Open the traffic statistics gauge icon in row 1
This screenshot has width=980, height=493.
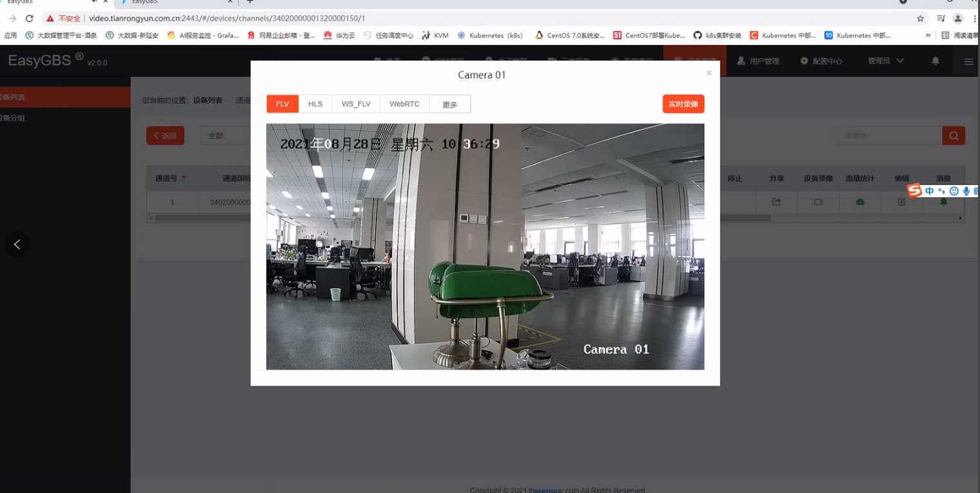[x=860, y=202]
